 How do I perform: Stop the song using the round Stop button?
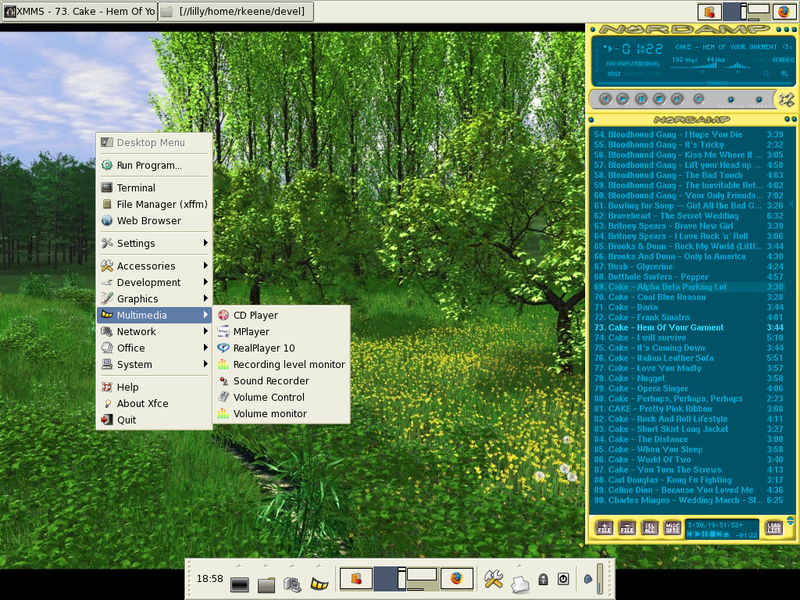coord(659,99)
